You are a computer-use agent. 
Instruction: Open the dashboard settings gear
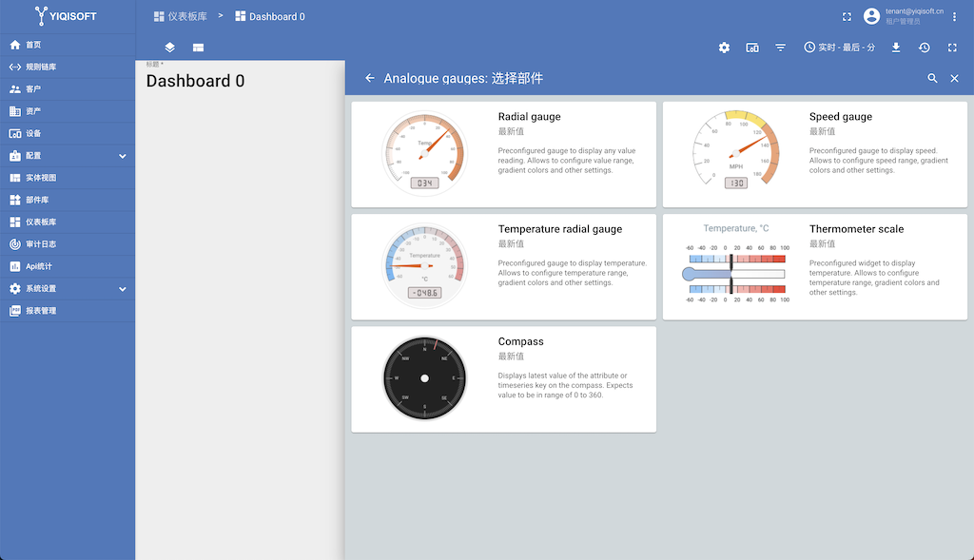click(x=724, y=48)
